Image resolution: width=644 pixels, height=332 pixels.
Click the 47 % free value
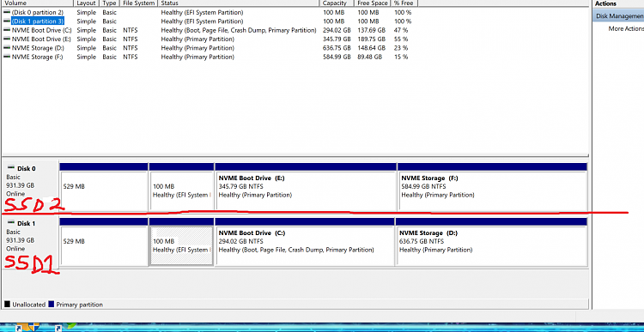[x=401, y=30]
